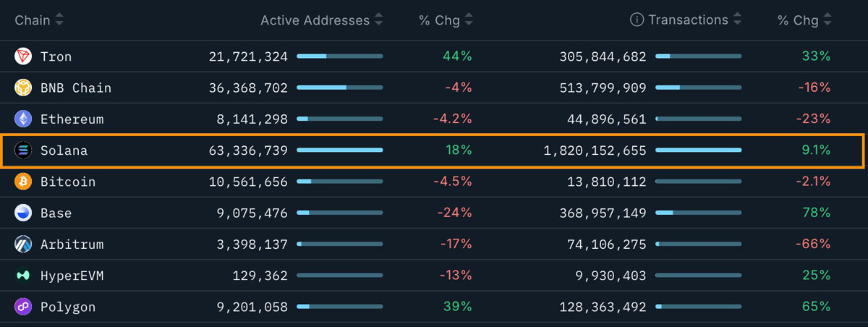Click the Tron chain logo icon
Image resolution: width=868 pixels, height=327 pixels.
pos(23,56)
